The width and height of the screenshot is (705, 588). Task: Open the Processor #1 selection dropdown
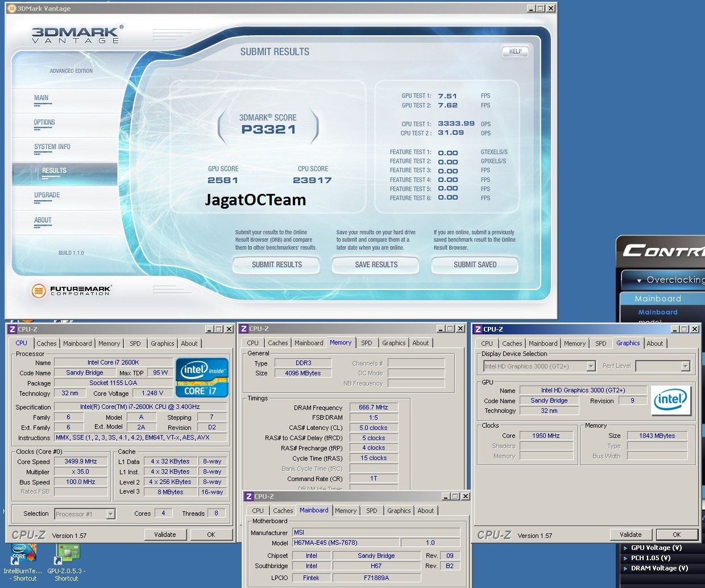(110, 514)
